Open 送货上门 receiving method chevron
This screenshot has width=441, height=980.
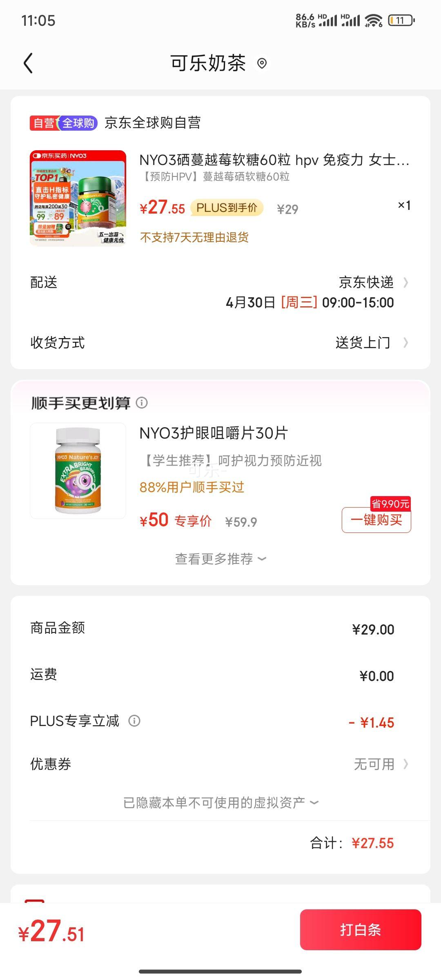pyautogui.click(x=406, y=343)
